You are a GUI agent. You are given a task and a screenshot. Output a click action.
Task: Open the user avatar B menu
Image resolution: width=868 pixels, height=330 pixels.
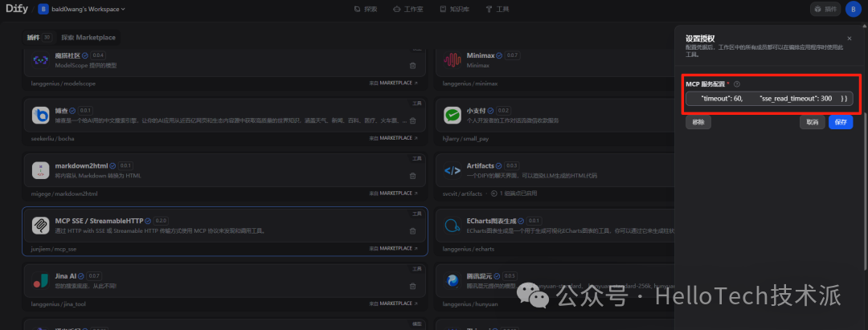[x=853, y=9]
